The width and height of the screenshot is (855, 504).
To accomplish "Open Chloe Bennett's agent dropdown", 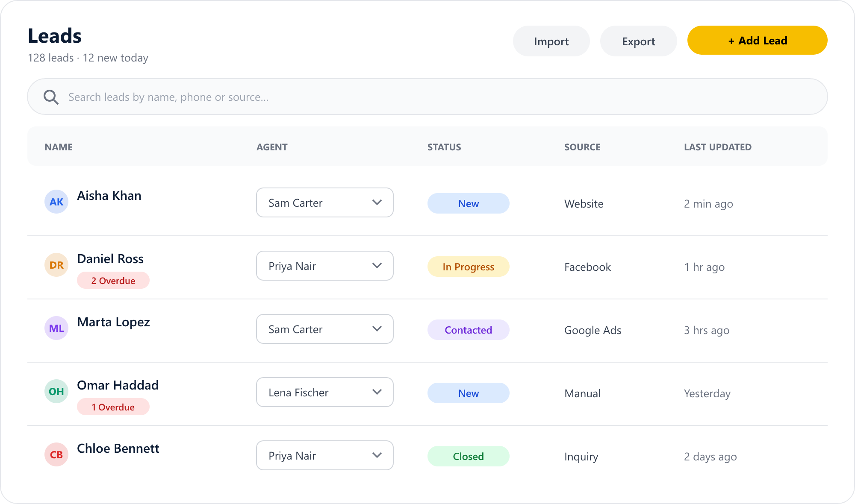I will [325, 455].
